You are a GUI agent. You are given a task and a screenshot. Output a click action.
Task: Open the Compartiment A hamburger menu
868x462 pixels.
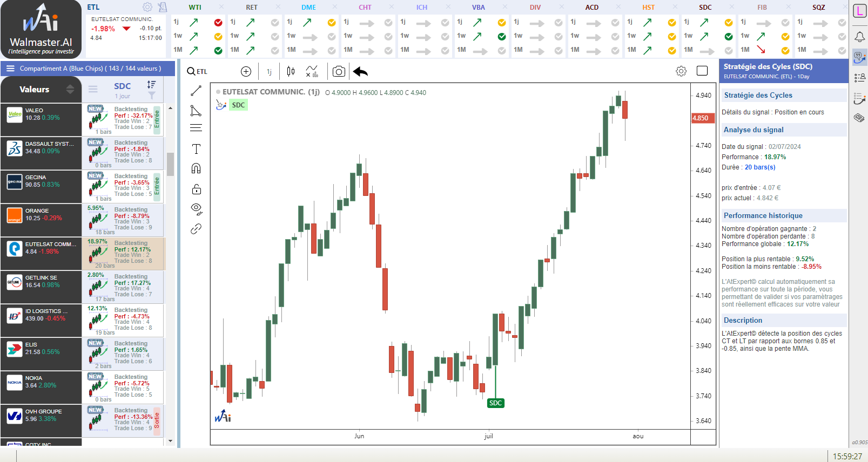pos(10,69)
